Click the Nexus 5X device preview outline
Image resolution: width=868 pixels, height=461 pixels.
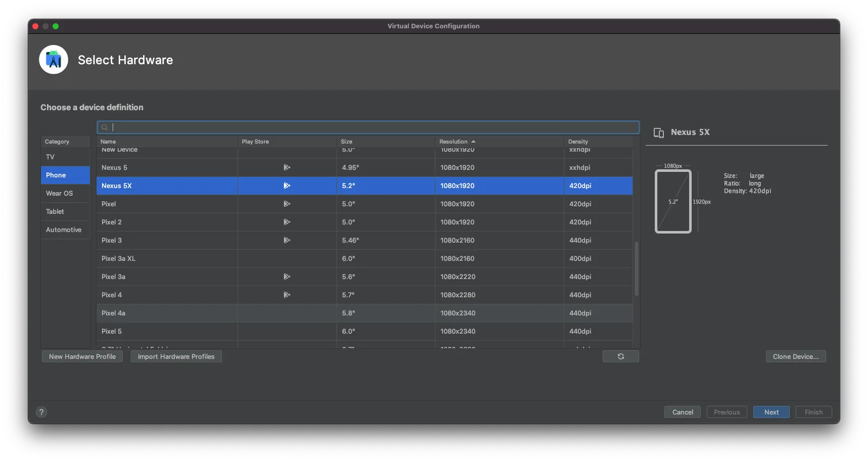point(673,201)
